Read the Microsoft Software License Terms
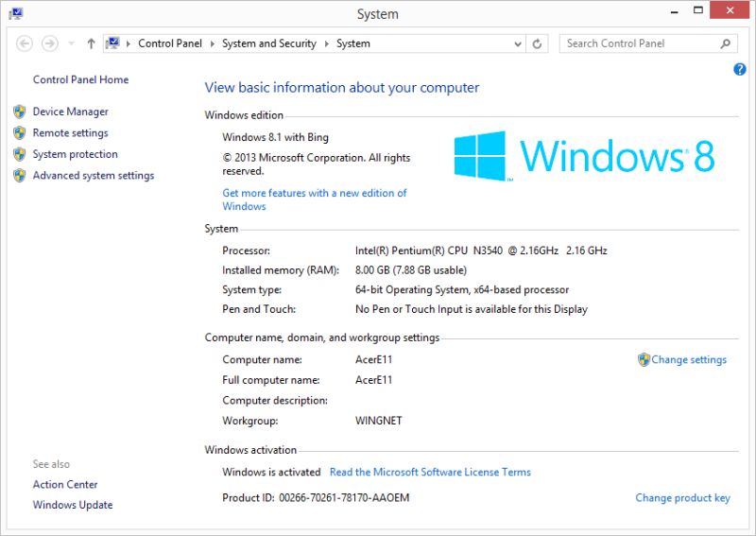This screenshot has height=536, width=756. [430, 472]
